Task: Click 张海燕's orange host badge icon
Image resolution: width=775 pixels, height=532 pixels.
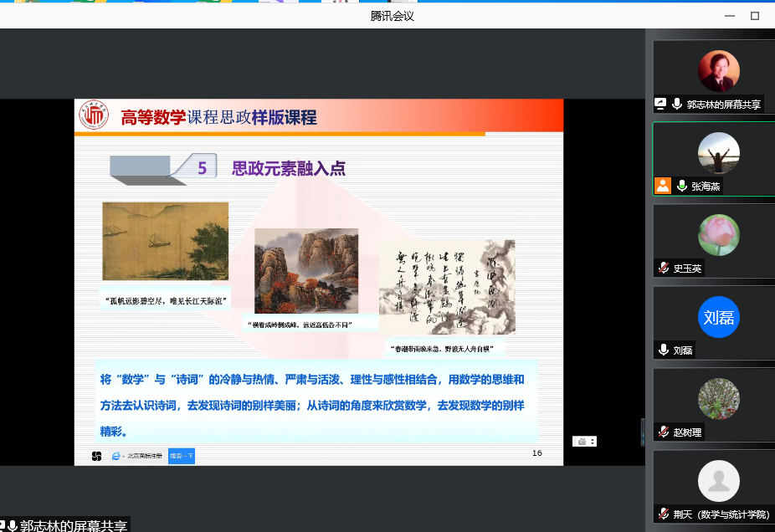Action: (x=663, y=187)
